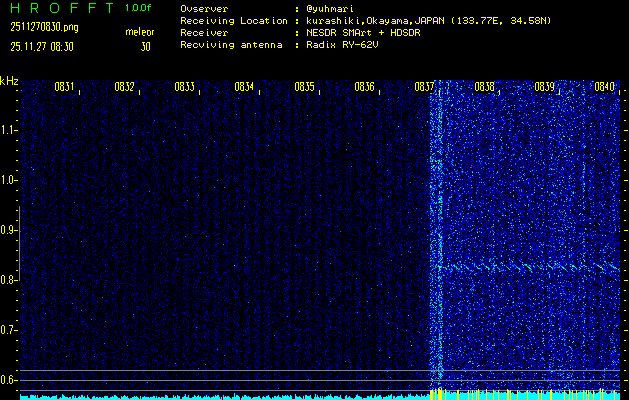This screenshot has width=629, height=400.
Task: Click the filename 2511270830.png
Action: pos(44,28)
